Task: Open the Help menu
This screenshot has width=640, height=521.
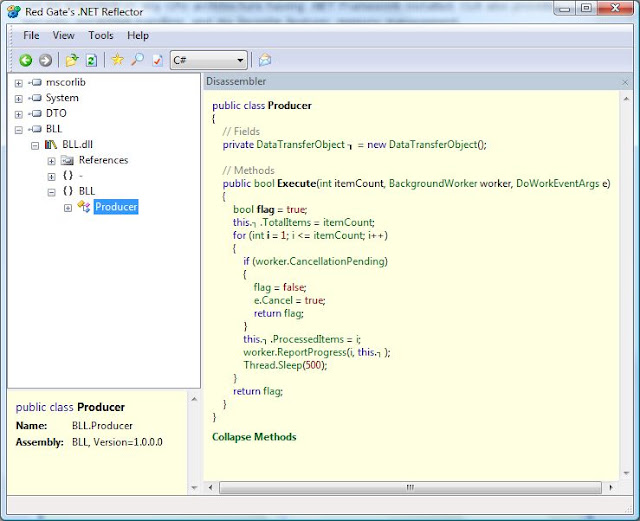Action: pyautogui.click(x=138, y=36)
